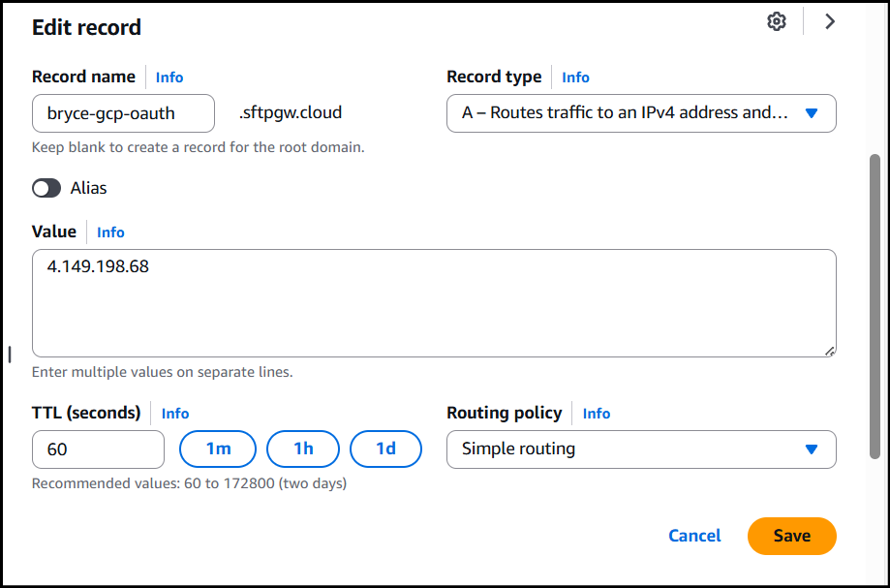The image size is (890, 588).
Task: Click the right chevron arrow icon
Action: pyautogui.click(x=830, y=21)
